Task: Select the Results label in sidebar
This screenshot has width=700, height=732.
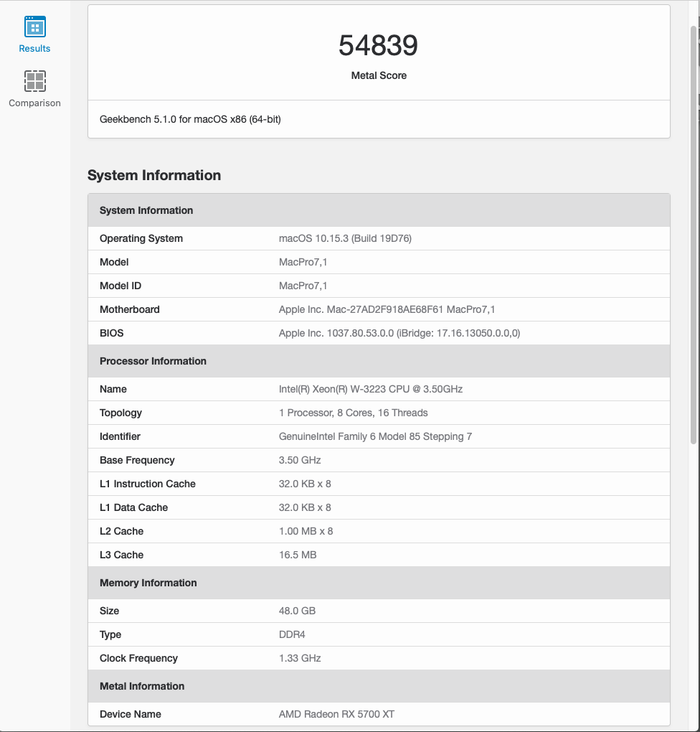Action: (x=34, y=49)
